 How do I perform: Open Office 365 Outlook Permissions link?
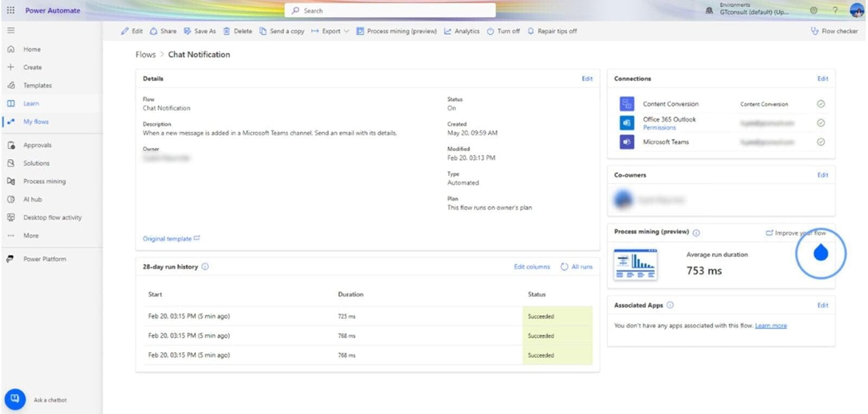(659, 128)
